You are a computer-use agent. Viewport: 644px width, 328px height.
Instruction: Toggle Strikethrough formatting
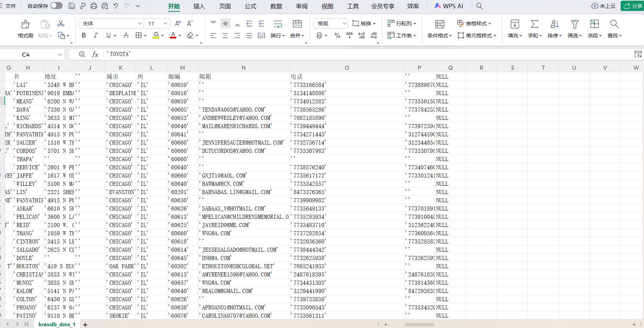click(126, 35)
